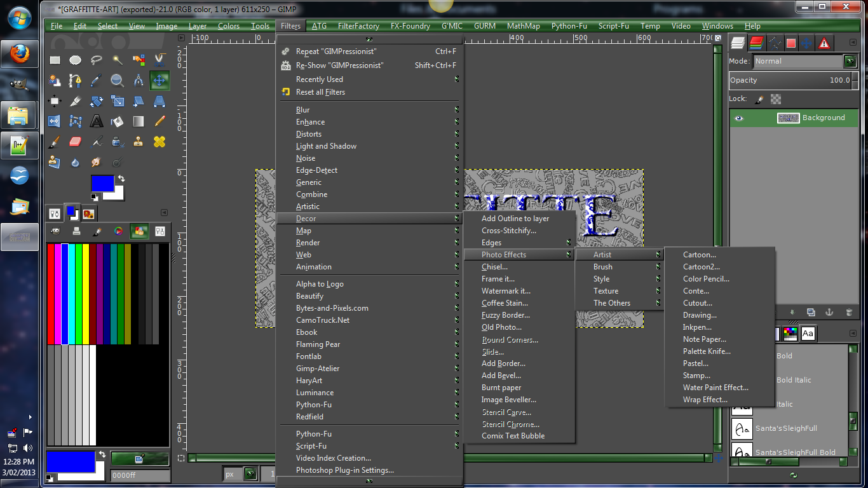The width and height of the screenshot is (868, 488).
Task: Pick the Bucket Fill tool
Action: pos(118,121)
